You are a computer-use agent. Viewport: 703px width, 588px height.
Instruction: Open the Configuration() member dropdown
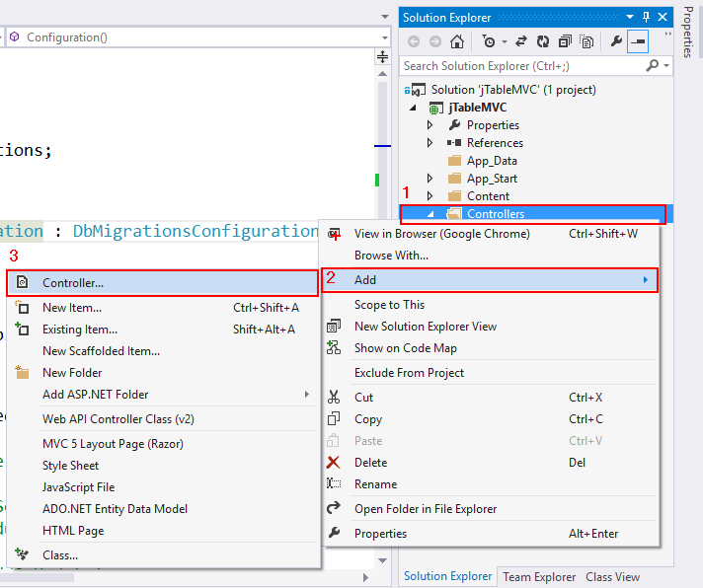[x=385, y=37]
